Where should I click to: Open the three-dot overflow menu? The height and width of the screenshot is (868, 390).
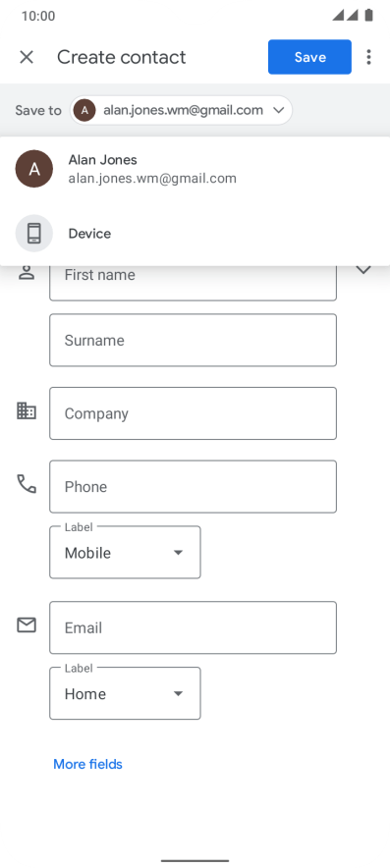tap(368, 57)
